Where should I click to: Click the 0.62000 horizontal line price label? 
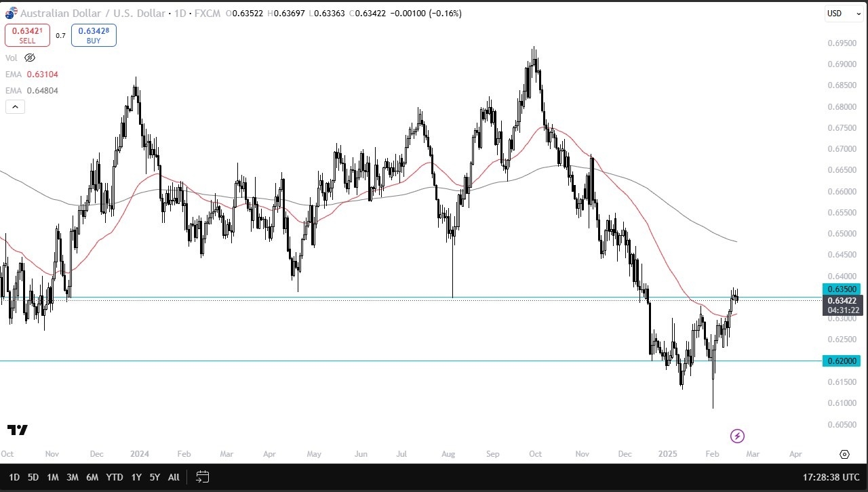(x=842, y=361)
